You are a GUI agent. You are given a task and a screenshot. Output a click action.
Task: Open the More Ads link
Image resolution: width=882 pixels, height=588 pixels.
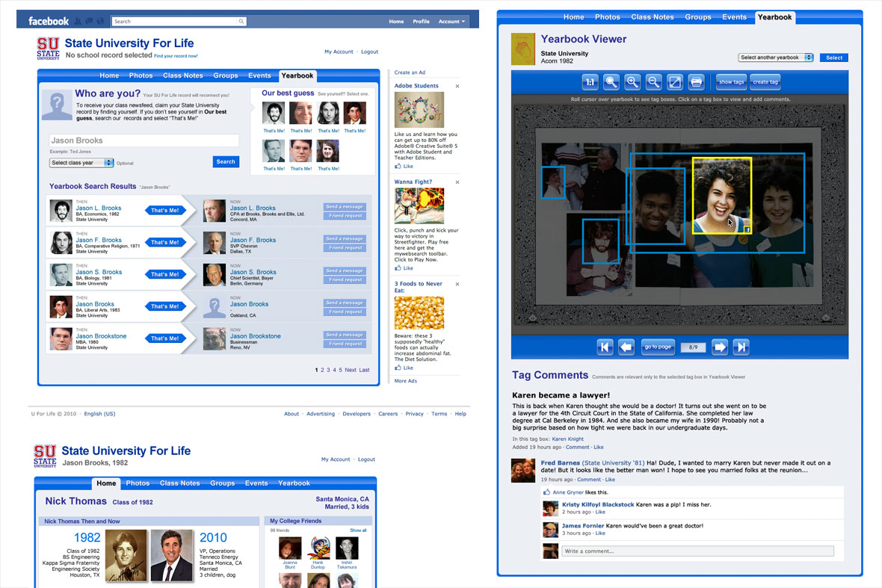click(x=406, y=381)
